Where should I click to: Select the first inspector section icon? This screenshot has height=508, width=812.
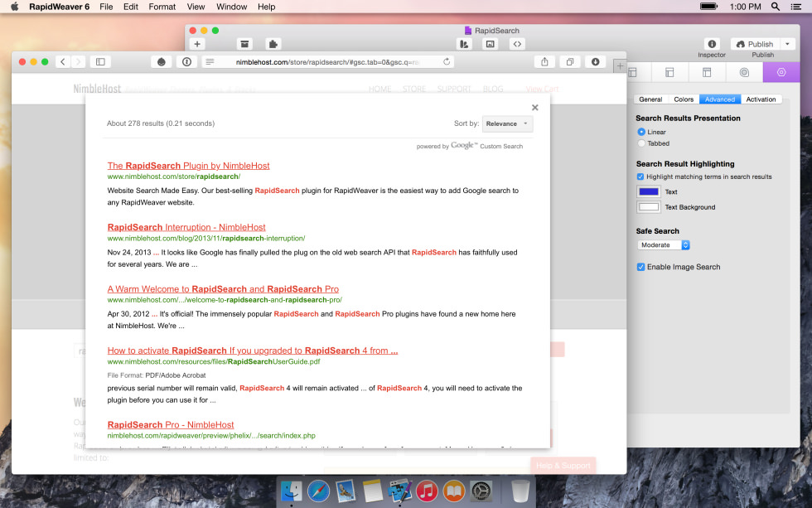(x=633, y=72)
